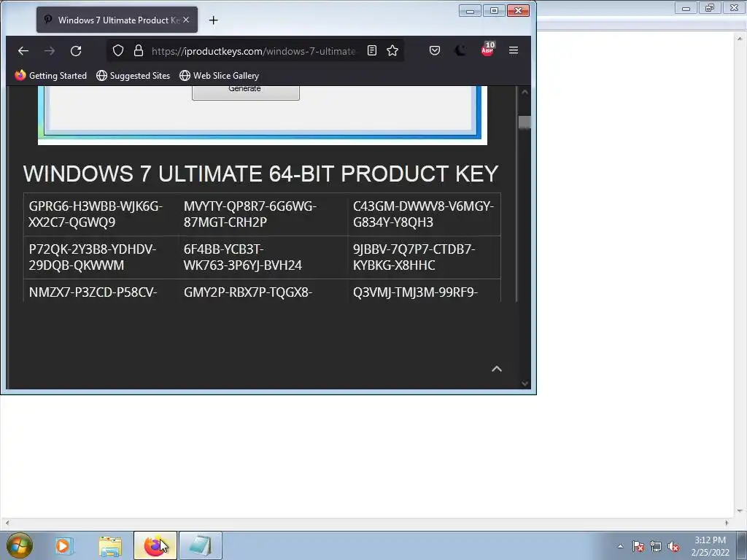Open the Firefox hamburger menu
The width and height of the screenshot is (747, 560).
coord(513,50)
